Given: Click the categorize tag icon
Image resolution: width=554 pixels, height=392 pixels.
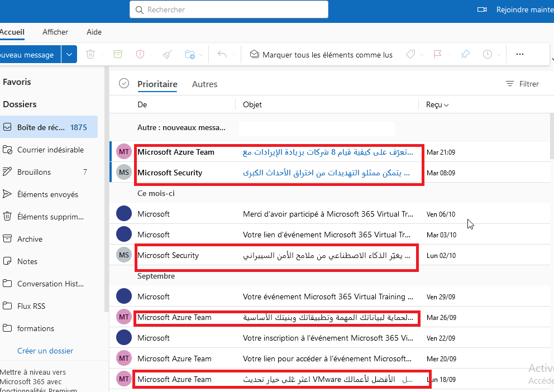Looking at the screenshot, I should click(410, 54).
